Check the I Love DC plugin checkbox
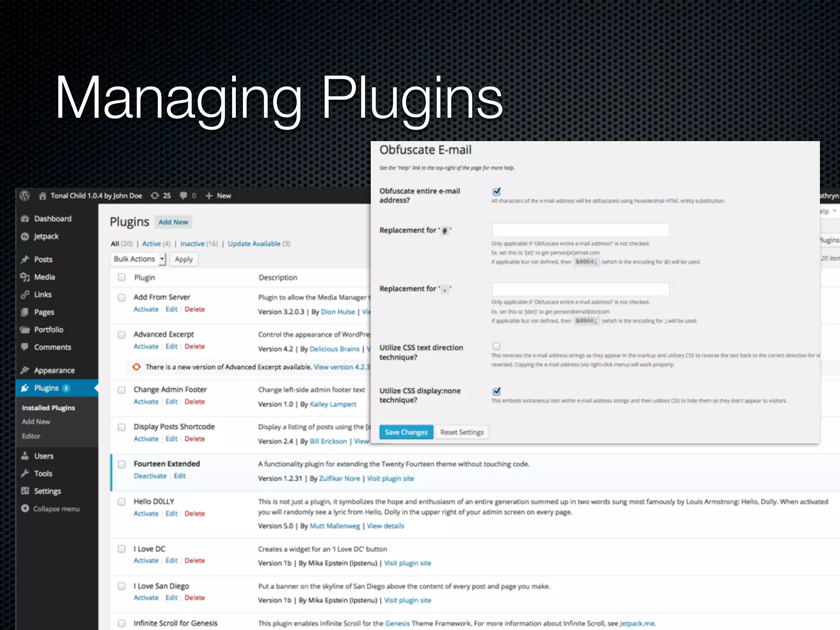 click(121, 549)
